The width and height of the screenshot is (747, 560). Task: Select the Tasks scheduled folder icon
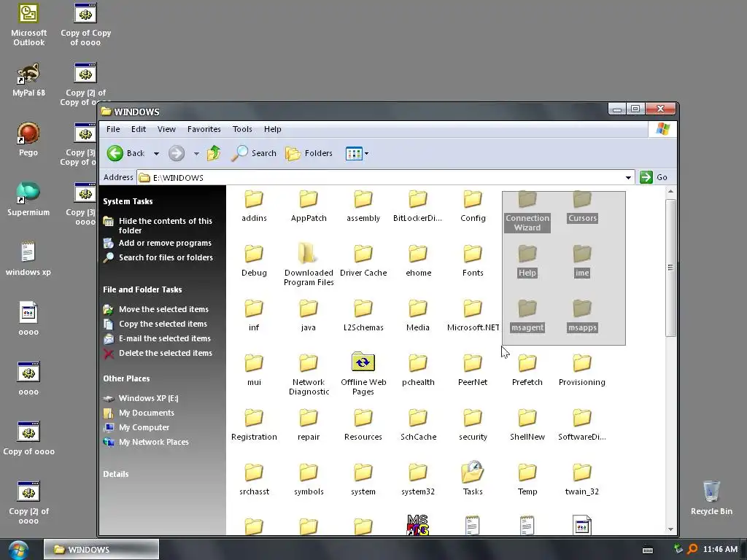tap(473, 478)
